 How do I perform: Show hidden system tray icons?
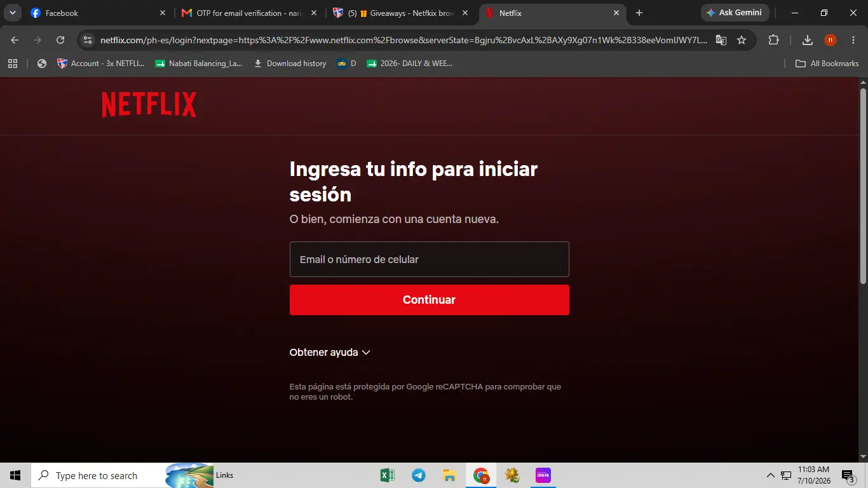pos(771,475)
